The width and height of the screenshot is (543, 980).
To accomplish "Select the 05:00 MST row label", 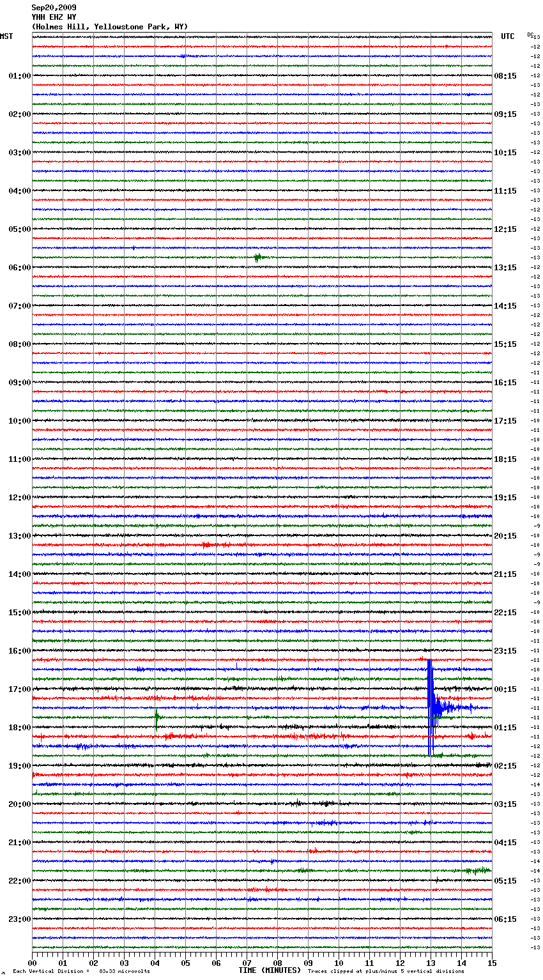I will (19, 229).
